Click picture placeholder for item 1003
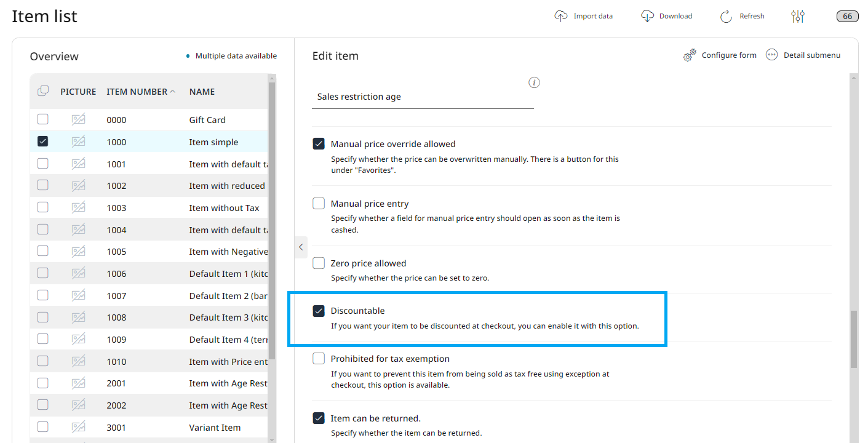This screenshot has width=868, height=443. pyautogui.click(x=78, y=207)
